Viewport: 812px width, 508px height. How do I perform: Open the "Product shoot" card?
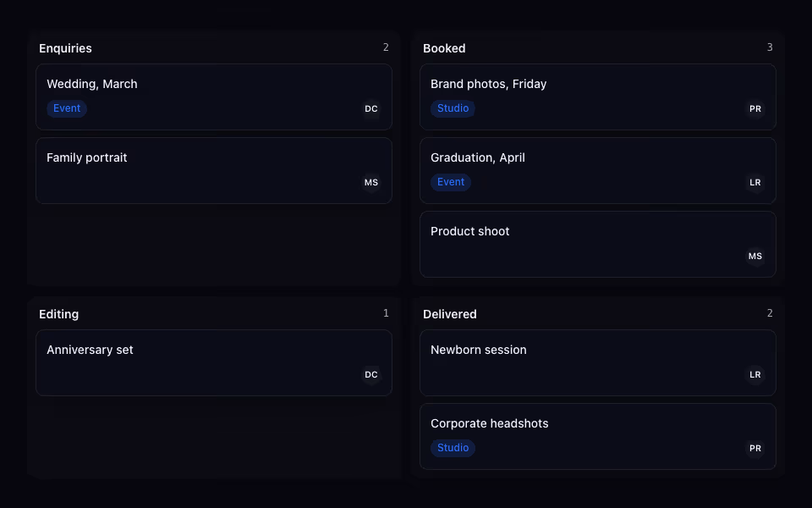click(598, 244)
